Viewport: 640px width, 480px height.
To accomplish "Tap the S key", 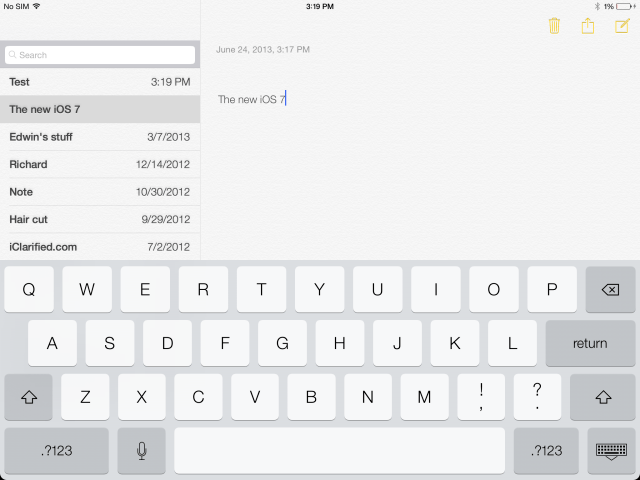I will 110,343.
